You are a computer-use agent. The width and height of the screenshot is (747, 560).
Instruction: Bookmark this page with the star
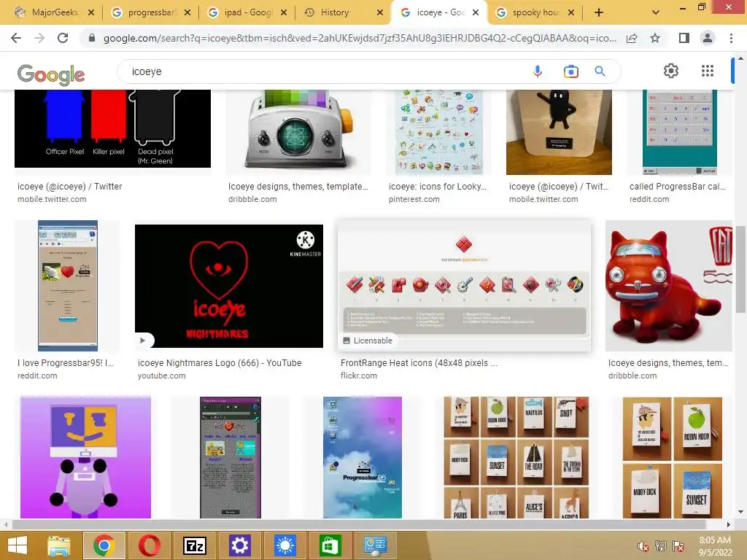pos(655,38)
